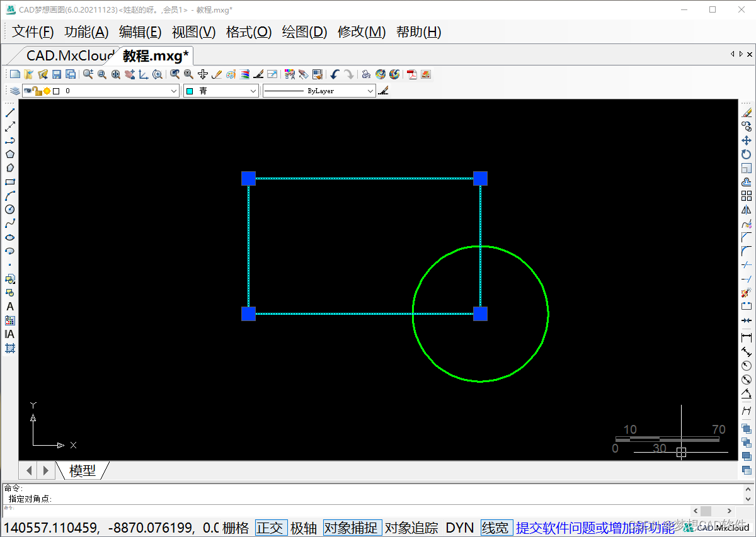Toggle 对象捕捉 object snap in status bar

[353, 528]
